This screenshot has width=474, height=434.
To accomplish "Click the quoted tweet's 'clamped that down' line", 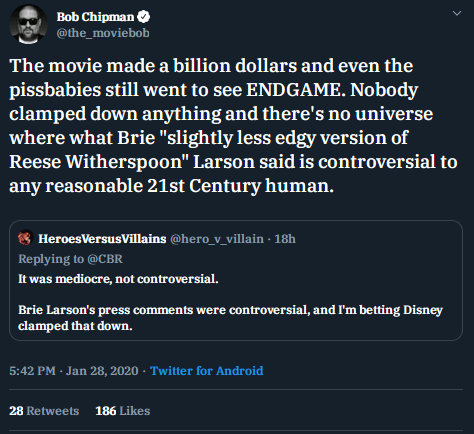I will tap(75, 326).
